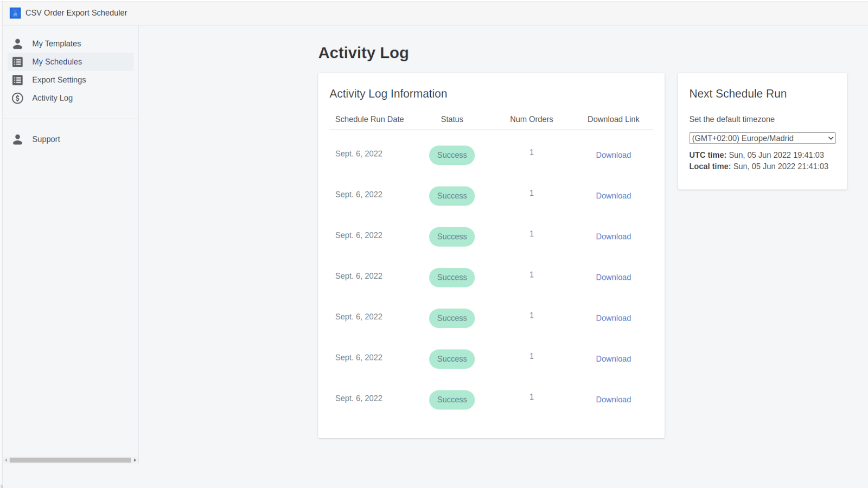
Task: Click the Num Orders column header
Action: pos(532,119)
